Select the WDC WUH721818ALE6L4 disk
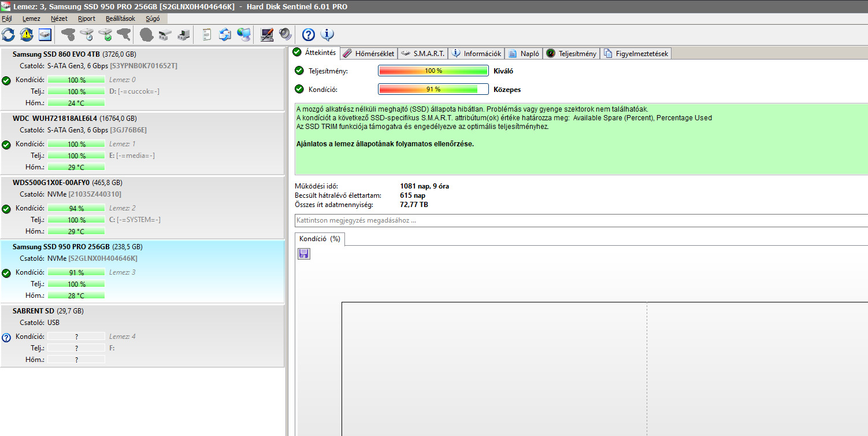 point(142,143)
